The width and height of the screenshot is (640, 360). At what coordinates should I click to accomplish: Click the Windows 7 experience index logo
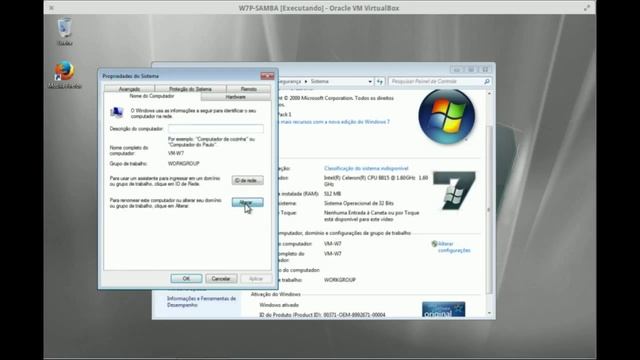tap(454, 191)
